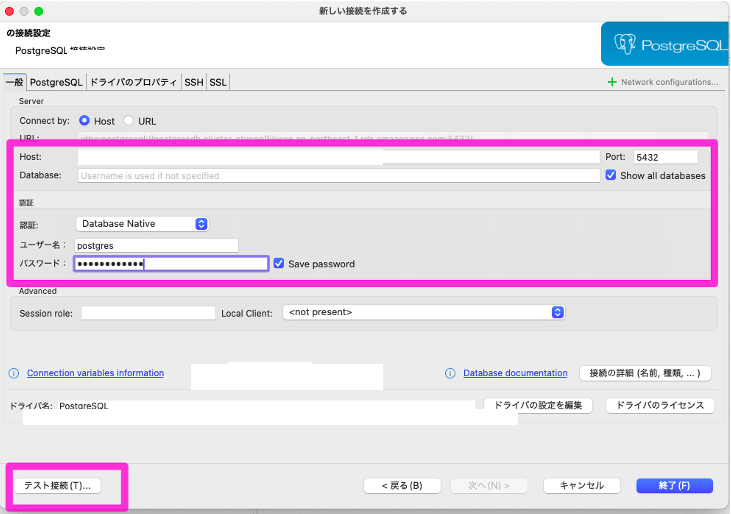Toggle Save password checkbox
This screenshot has width=731, height=514.
click(x=279, y=263)
